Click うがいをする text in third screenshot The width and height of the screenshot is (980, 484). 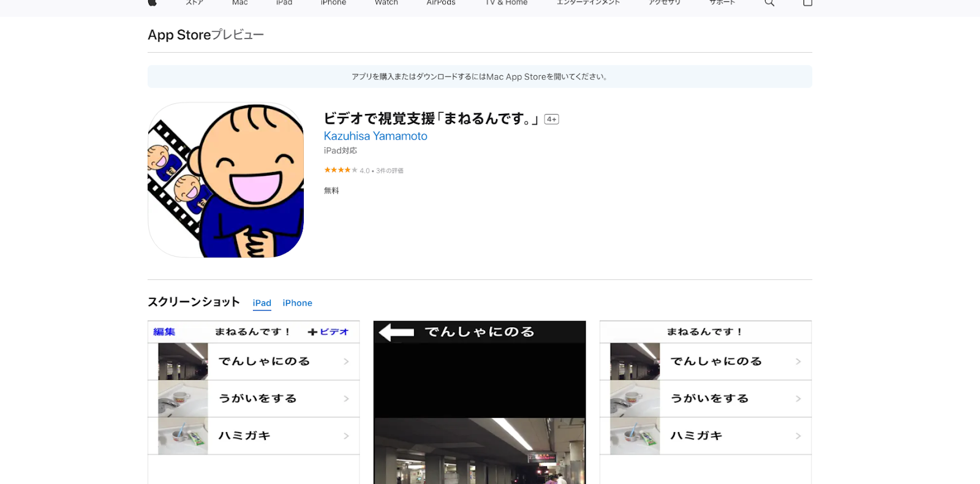coord(710,399)
